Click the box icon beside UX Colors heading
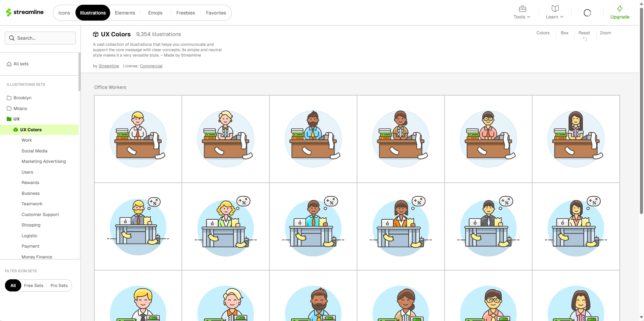644x321 pixels. tap(96, 34)
